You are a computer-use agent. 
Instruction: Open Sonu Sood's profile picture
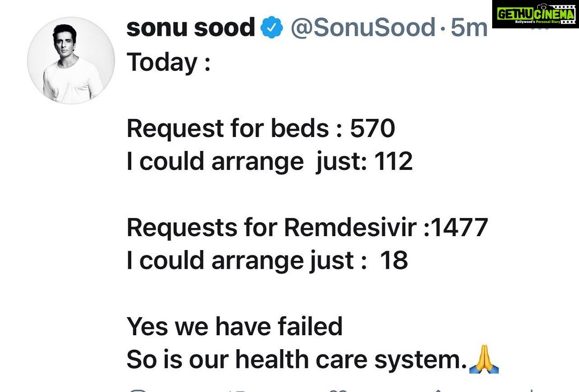71,61
